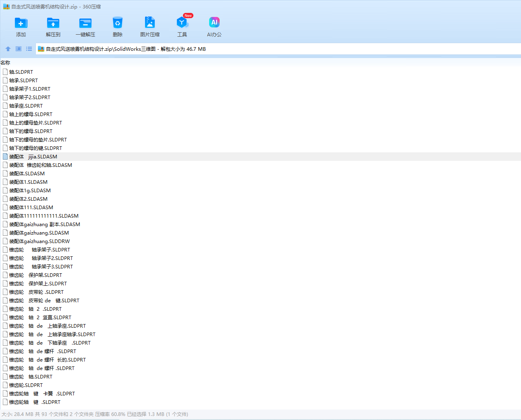Select file 轴下的螺母的键.SLDPRT
The height and width of the screenshot is (420, 521).
coord(35,148)
